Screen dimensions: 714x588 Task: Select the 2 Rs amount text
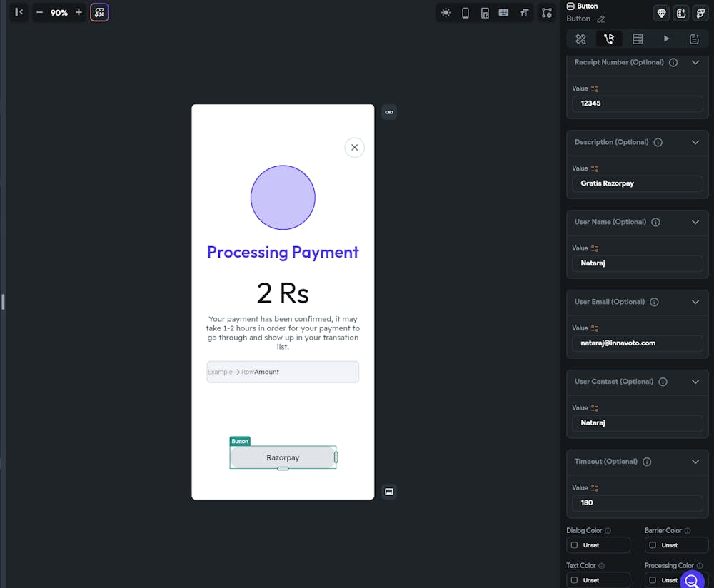tap(283, 293)
